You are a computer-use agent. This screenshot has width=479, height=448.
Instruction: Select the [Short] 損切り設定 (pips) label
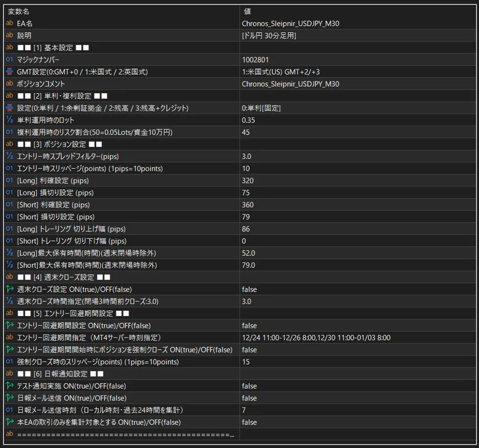coord(55,217)
